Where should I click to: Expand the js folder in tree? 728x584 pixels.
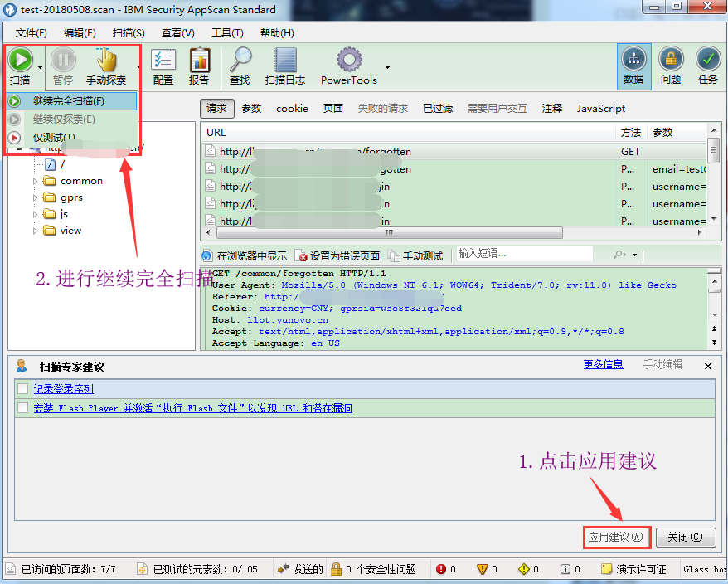click(36, 214)
